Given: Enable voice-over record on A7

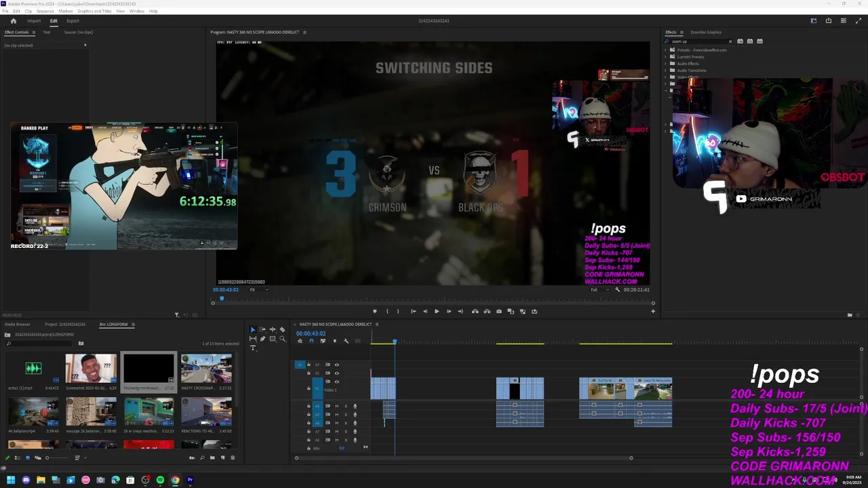Looking at the screenshot, I should click(355, 431).
